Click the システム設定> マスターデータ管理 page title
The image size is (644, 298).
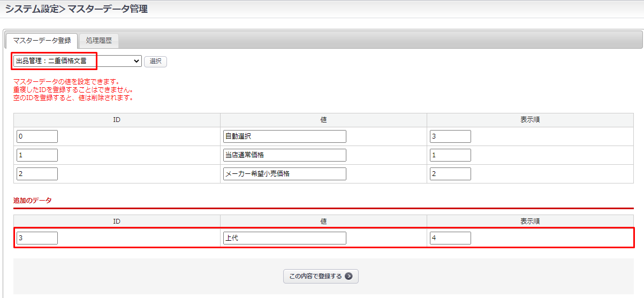tap(77, 9)
